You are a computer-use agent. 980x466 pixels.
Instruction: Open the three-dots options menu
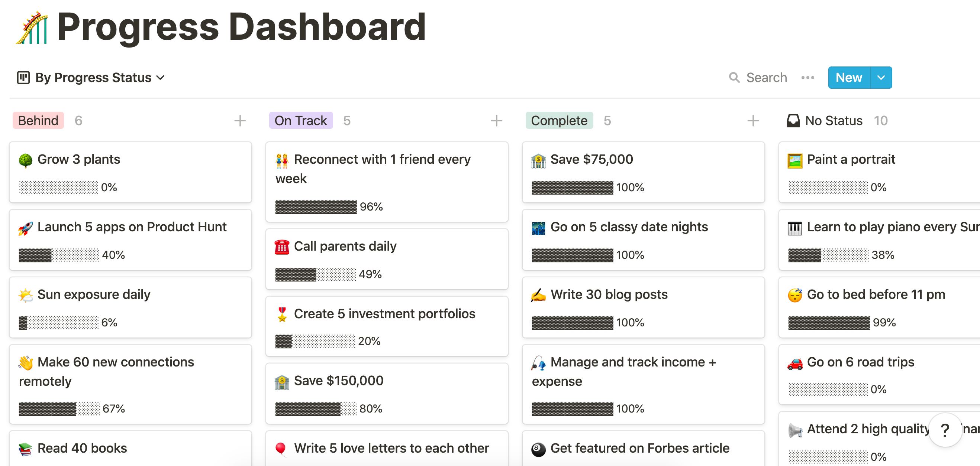click(x=807, y=78)
